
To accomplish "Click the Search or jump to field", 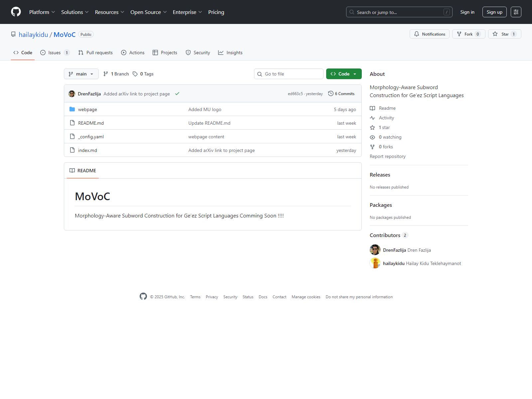I will pyautogui.click(x=399, y=12).
